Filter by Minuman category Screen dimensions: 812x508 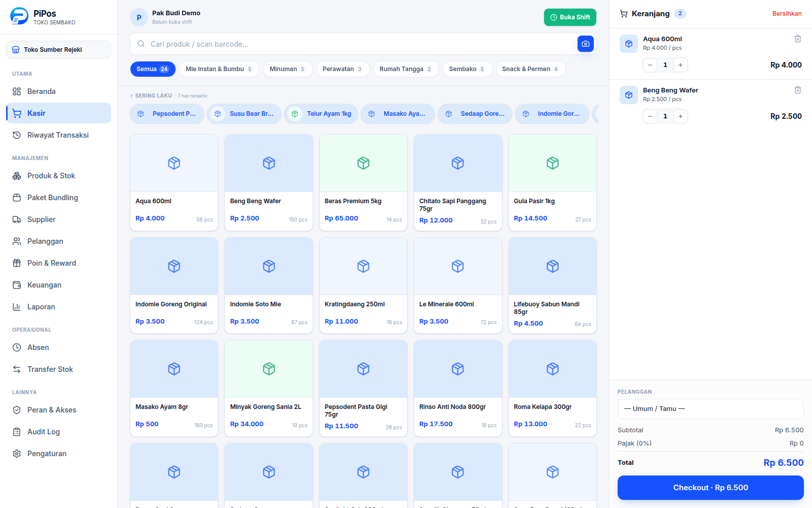(x=288, y=69)
